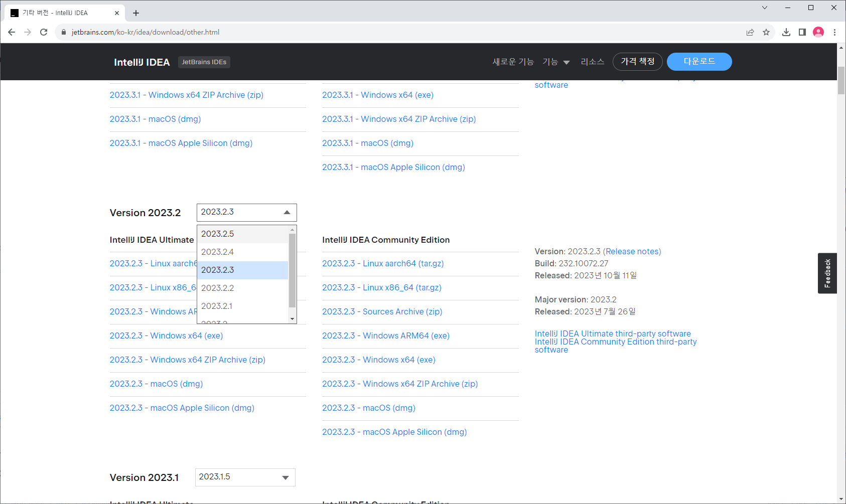
Task: Expand the 기능 dropdown menu
Action: pyautogui.click(x=556, y=62)
